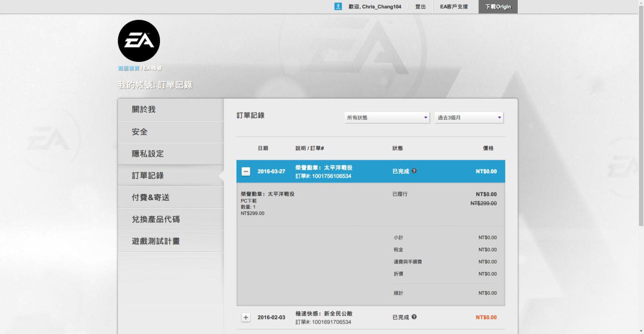Open the 兌換產品代碼 sidebar tab
Screen dimensions: 644x334
tap(171, 219)
